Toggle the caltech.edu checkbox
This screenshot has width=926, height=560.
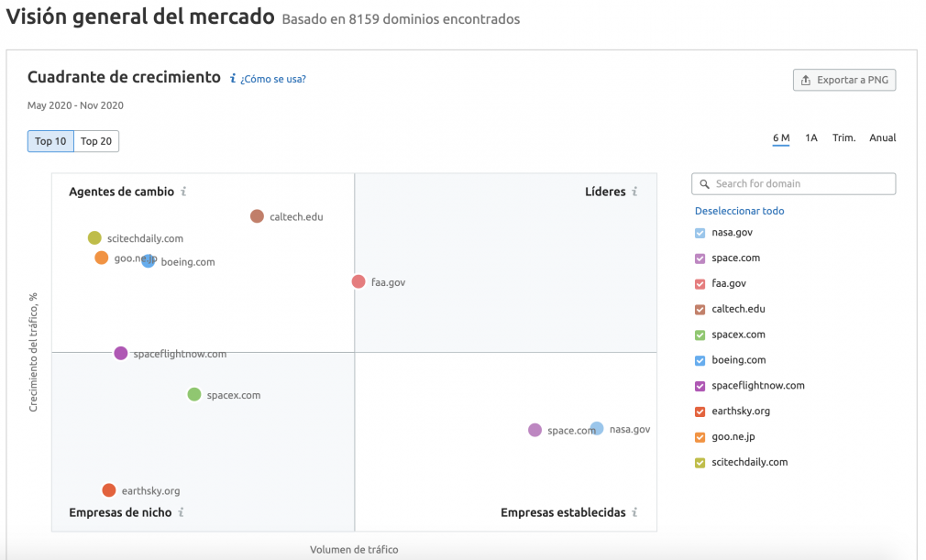tap(700, 309)
